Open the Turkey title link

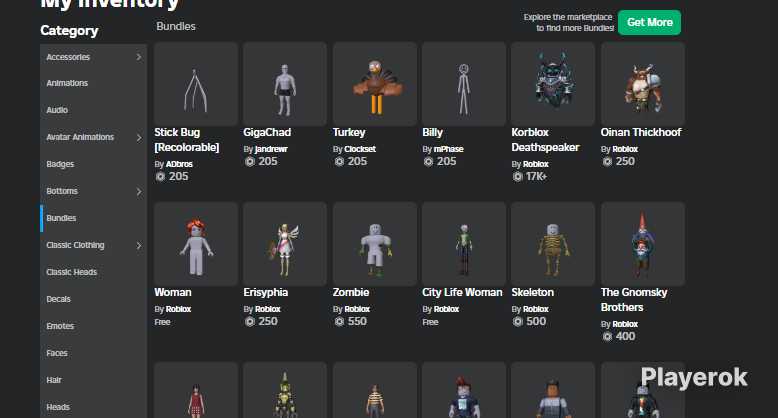coord(349,133)
